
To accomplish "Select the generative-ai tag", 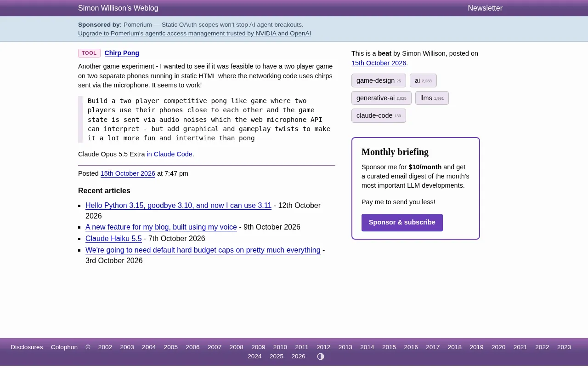I will coord(381,98).
